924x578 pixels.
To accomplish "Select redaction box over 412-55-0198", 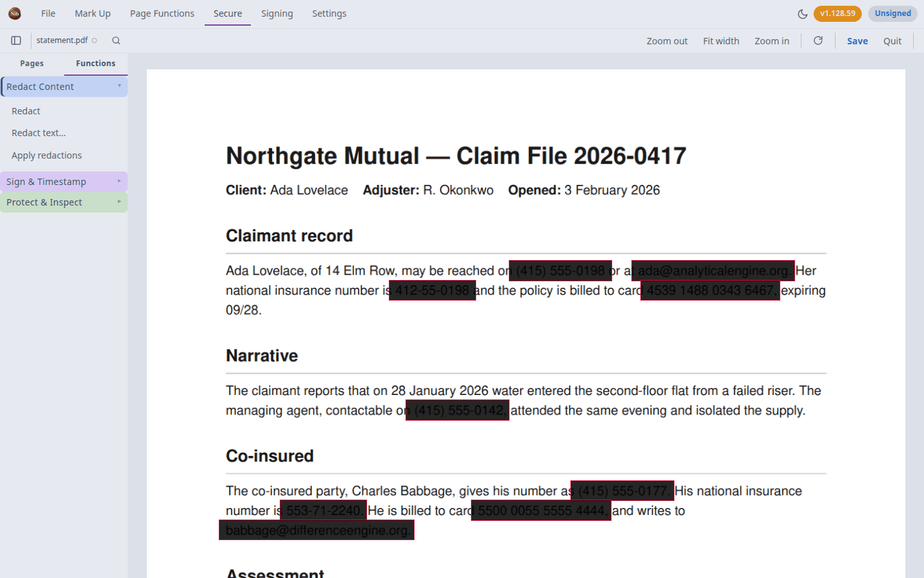I will [432, 290].
